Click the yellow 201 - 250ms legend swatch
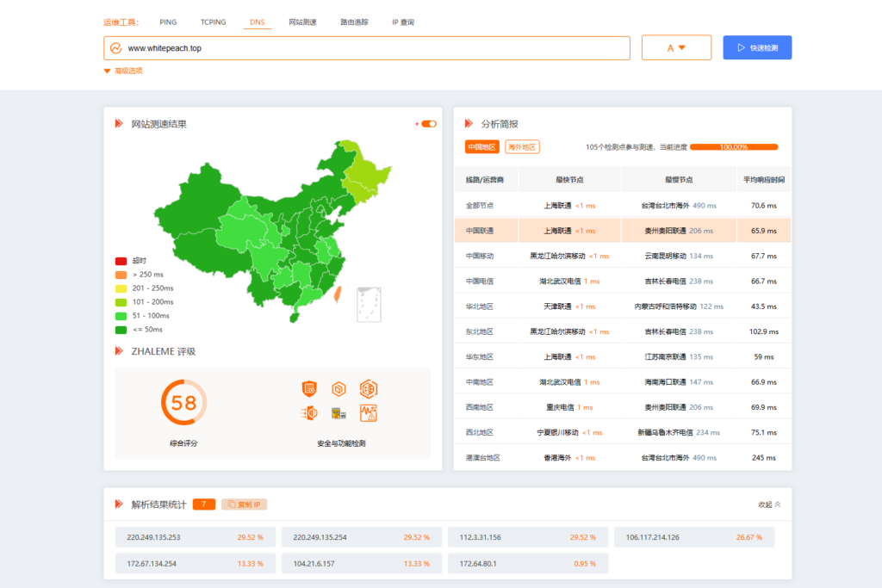 pyautogui.click(x=121, y=288)
